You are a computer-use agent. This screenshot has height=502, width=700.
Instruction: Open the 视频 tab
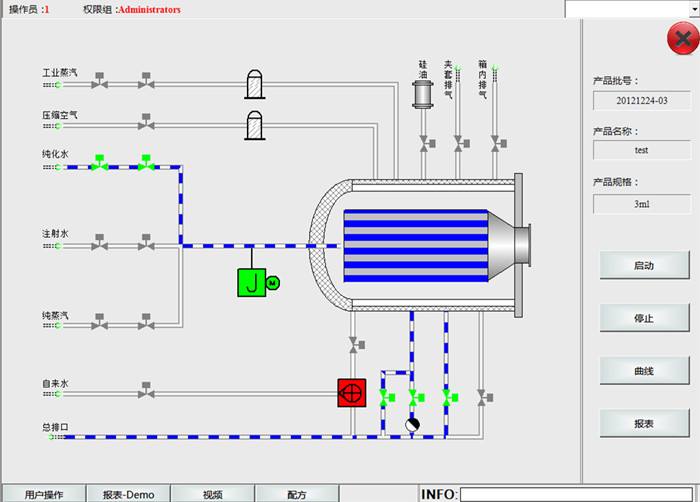coord(213,494)
